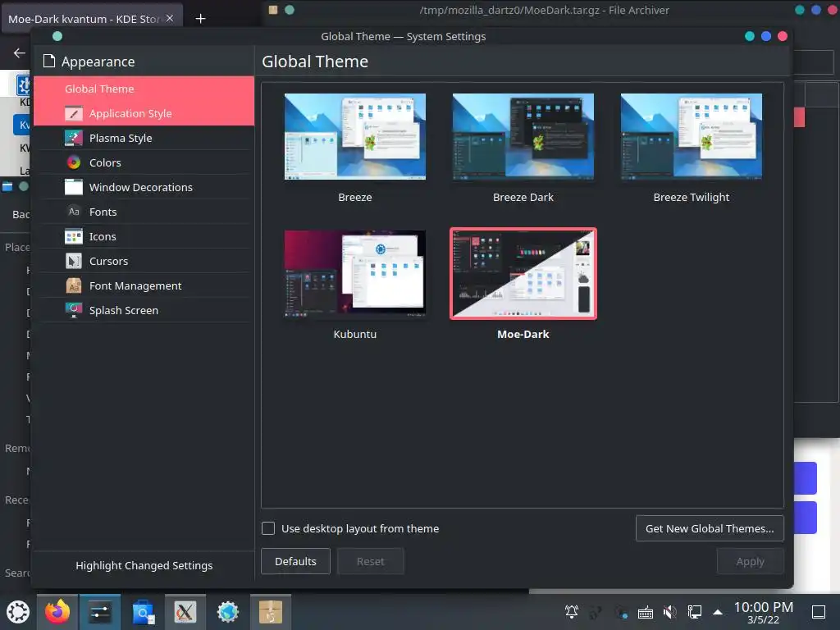Click Highlight Changed Settings
The image size is (840, 630).
(144, 566)
